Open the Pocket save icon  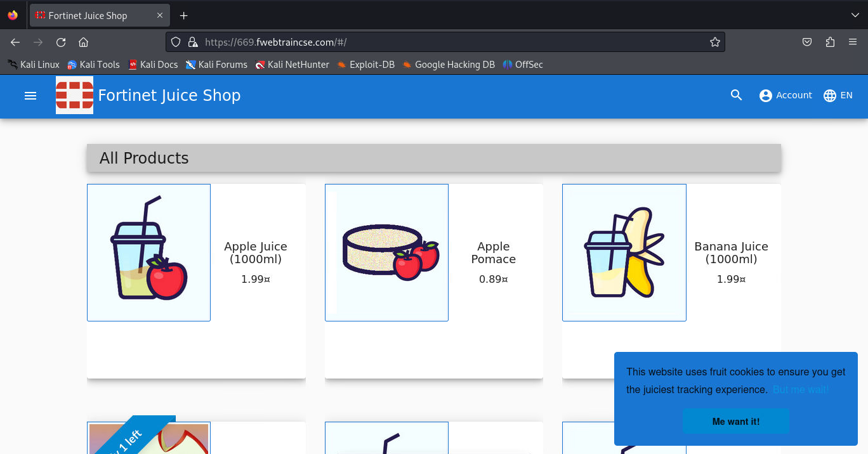pos(807,42)
